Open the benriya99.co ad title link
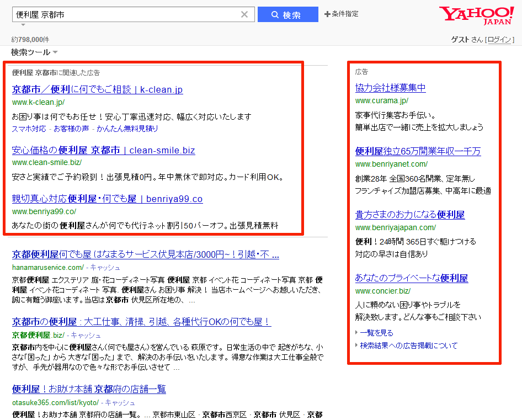The width and height of the screenshot is (522, 420). click(107, 199)
